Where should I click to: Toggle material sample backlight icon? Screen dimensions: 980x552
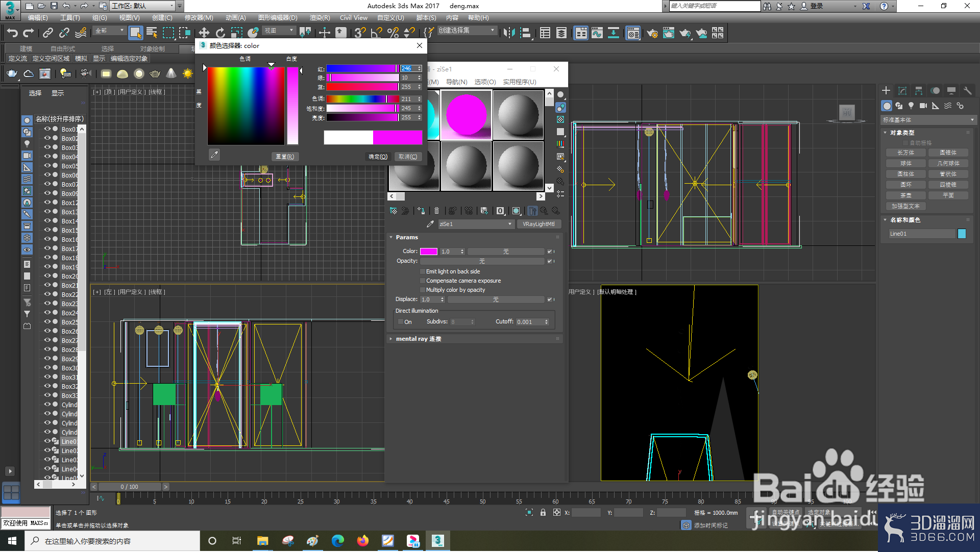pos(560,107)
